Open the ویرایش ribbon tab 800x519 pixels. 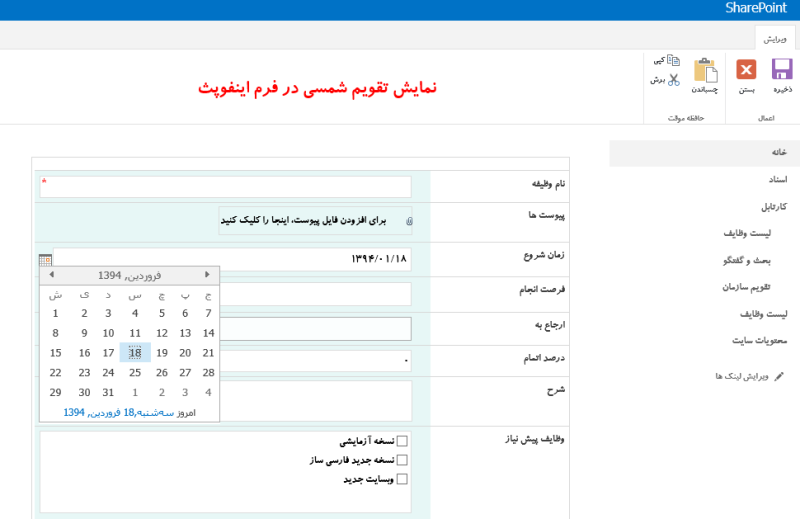click(774, 39)
